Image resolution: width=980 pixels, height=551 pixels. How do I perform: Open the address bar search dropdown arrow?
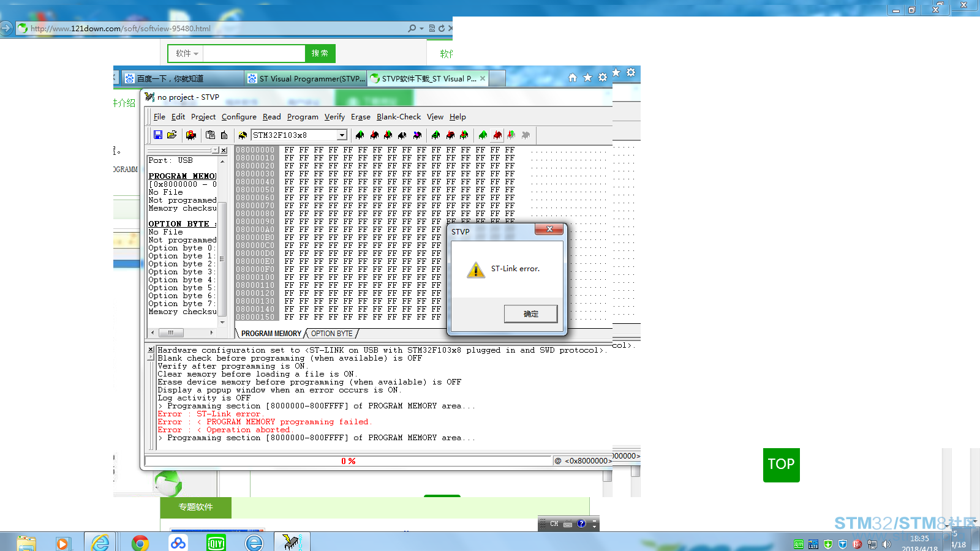pyautogui.click(x=421, y=28)
